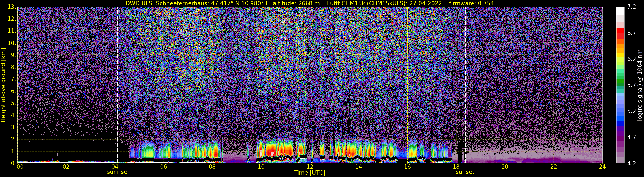Click the bright red segment of the colorbar
The image size is (644, 177).
pos(620,30)
